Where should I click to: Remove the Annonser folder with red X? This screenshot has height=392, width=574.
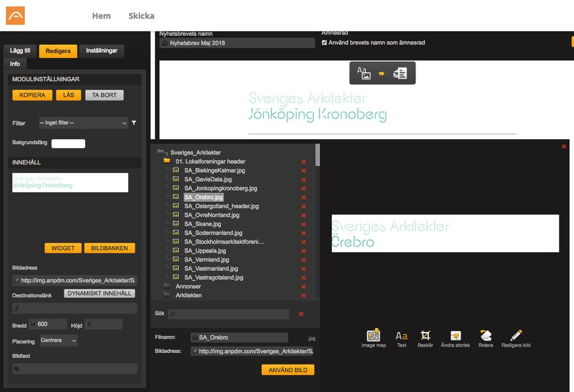[x=303, y=287]
